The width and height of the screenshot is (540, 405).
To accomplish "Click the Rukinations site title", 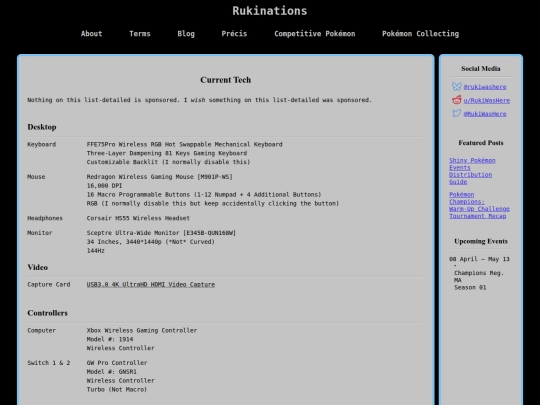I will tap(270, 11).
